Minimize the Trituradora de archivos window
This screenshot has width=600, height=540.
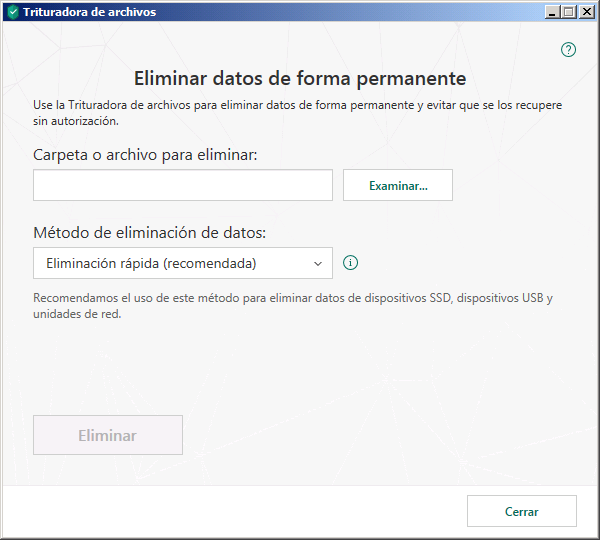pos(552,12)
